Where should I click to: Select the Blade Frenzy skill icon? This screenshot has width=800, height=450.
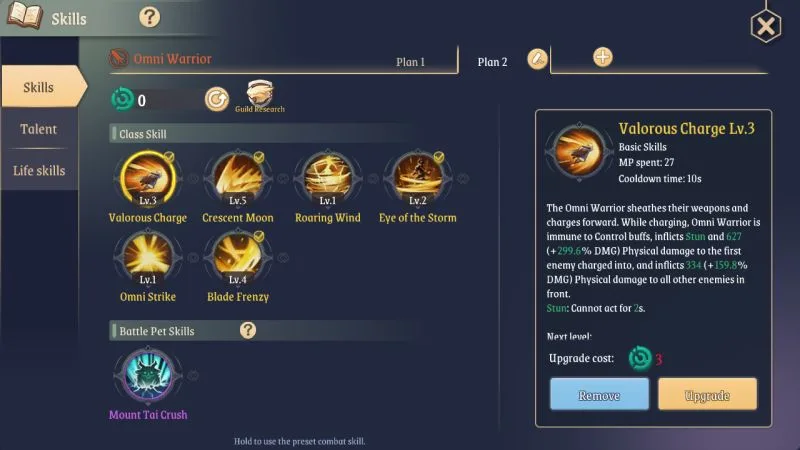pyautogui.click(x=238, y=257)
